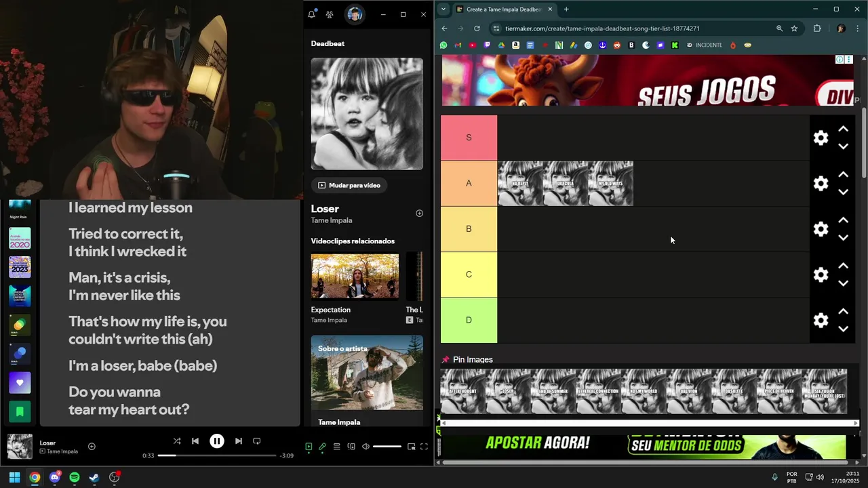The height and width of the screenshot is (488, 868).
Task: Open Sobre o artista card
Action: pos(367,373)
